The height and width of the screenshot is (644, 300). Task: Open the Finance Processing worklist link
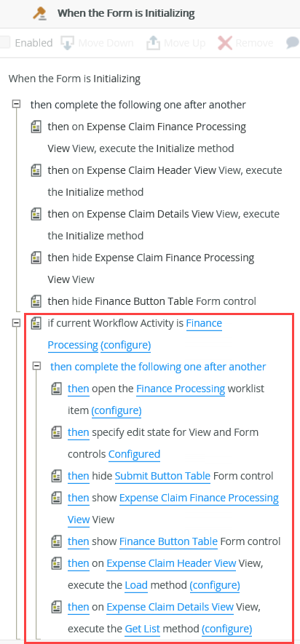pos(181,389)
